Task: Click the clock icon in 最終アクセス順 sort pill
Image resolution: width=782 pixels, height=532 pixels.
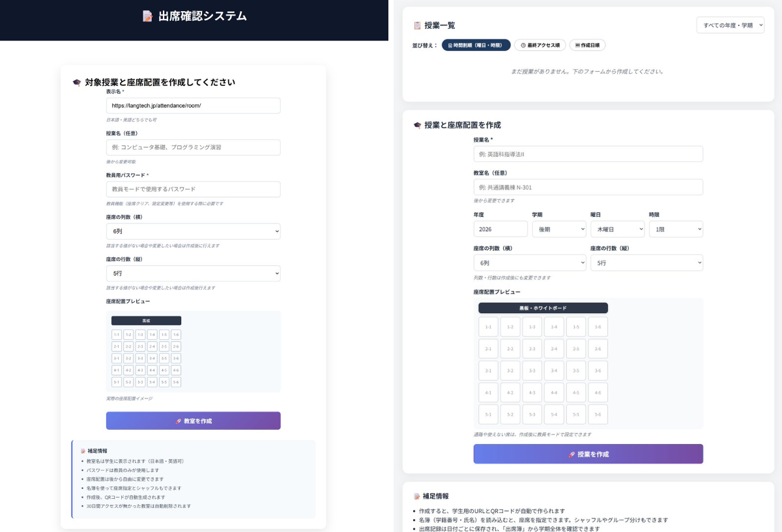Action: (523, 46)
